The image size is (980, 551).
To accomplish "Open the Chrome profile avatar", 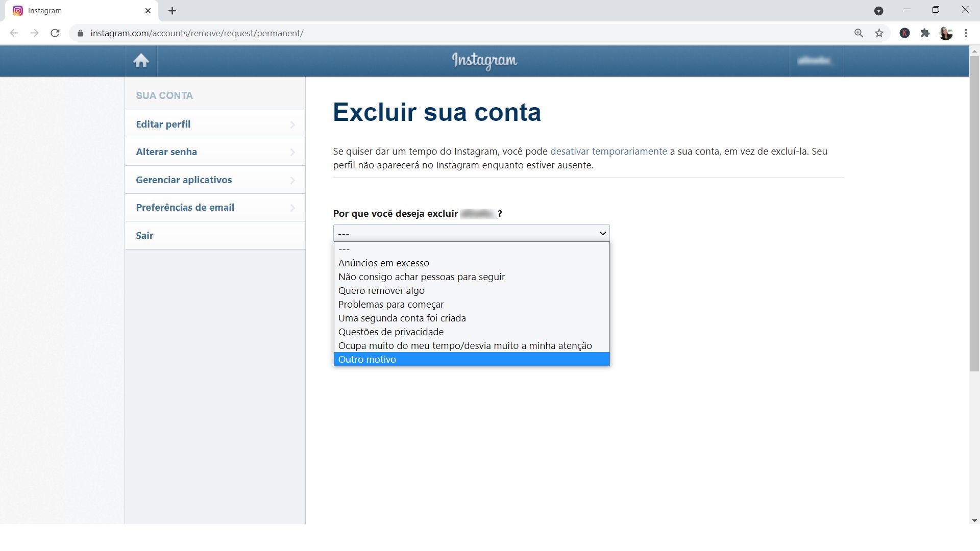I will 946,33.
